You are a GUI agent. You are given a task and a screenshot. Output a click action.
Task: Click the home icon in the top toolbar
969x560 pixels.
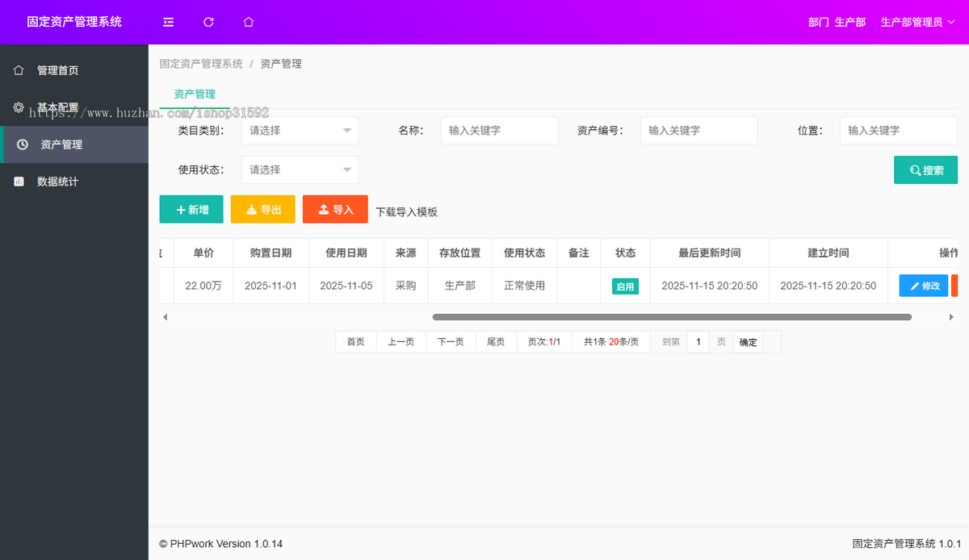coord(248,22)
